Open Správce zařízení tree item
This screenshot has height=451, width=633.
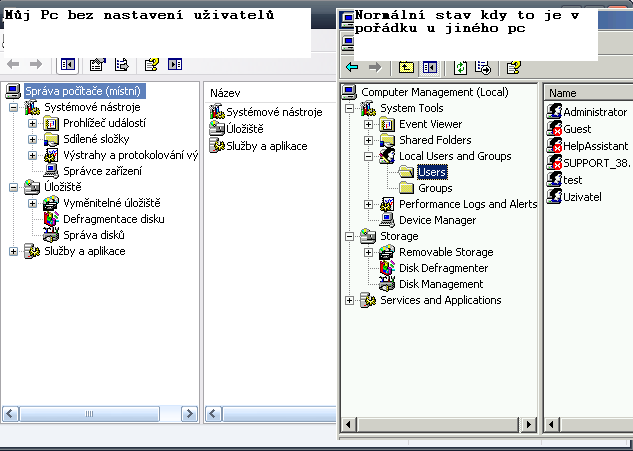pyautogui.click(x=103, y=171)
